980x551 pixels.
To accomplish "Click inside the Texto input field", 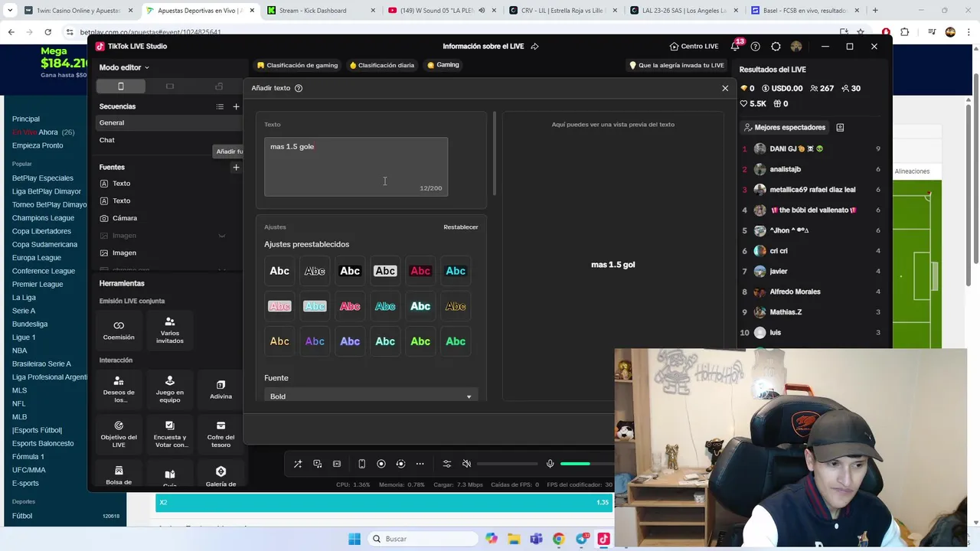I will click(x=356, y=167).
